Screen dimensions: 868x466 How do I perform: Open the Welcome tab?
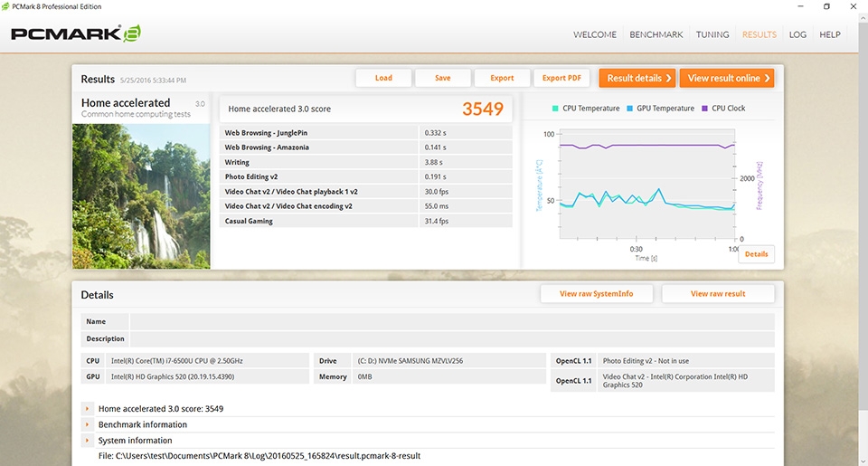click(x=594, y=34)
